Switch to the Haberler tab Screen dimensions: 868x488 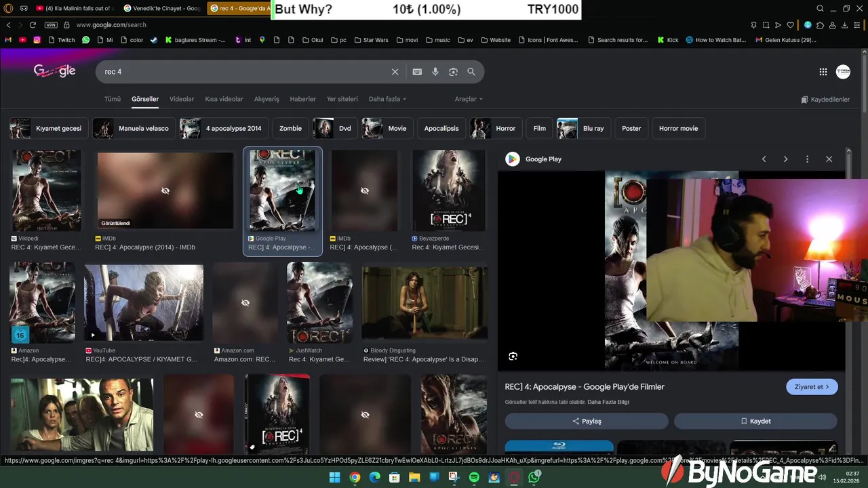coord(302,99)
